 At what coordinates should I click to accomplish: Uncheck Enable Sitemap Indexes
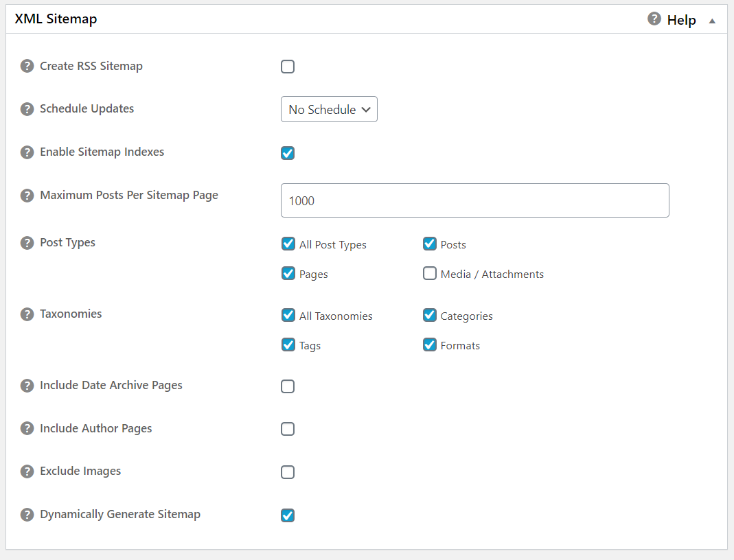(x=288, y=153)
